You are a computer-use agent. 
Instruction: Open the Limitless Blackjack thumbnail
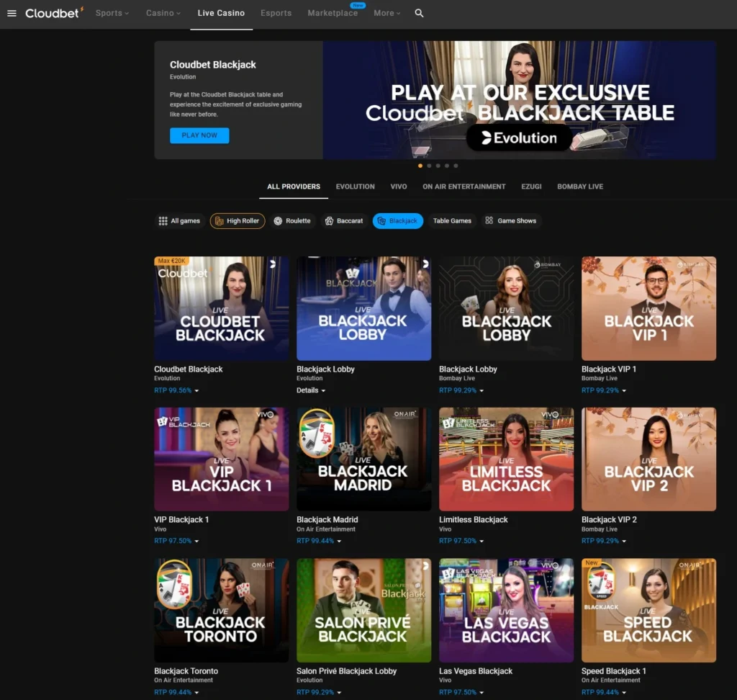[x=506, y=459]
